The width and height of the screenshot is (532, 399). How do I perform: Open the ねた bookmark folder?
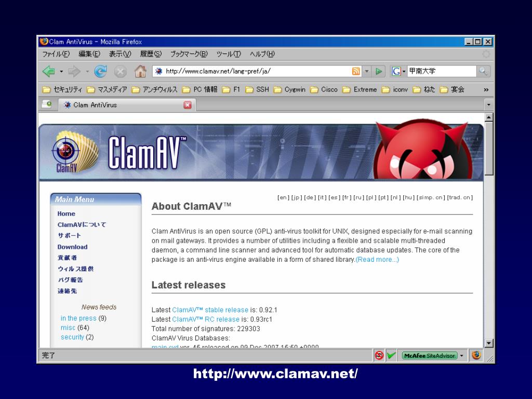click(x=424, y=89)
